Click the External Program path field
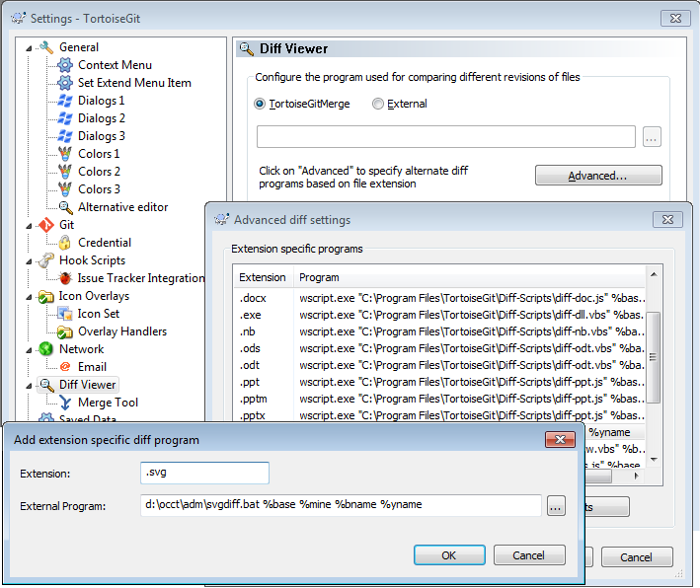 coord(341,505)
